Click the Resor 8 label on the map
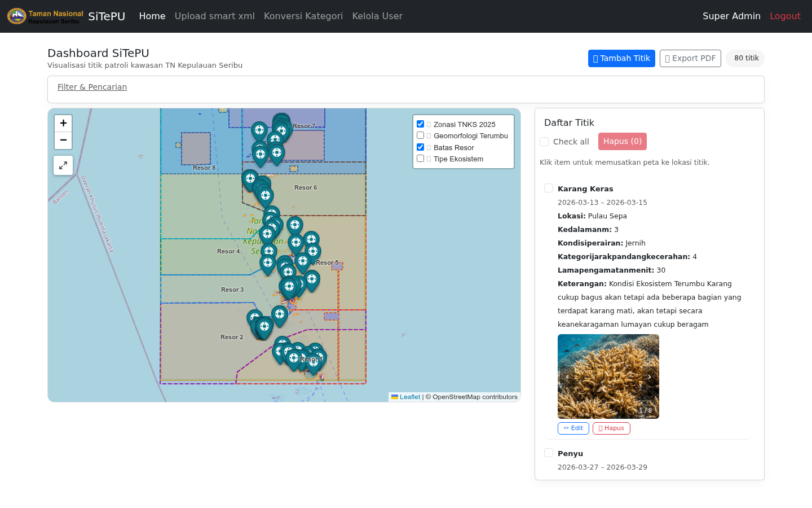 [204, 168]
